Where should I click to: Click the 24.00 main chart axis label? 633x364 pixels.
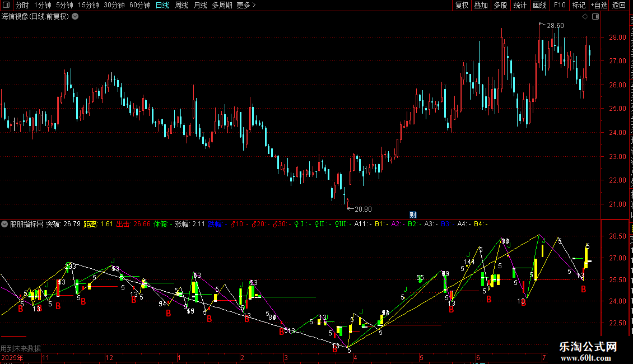[617, 132]
